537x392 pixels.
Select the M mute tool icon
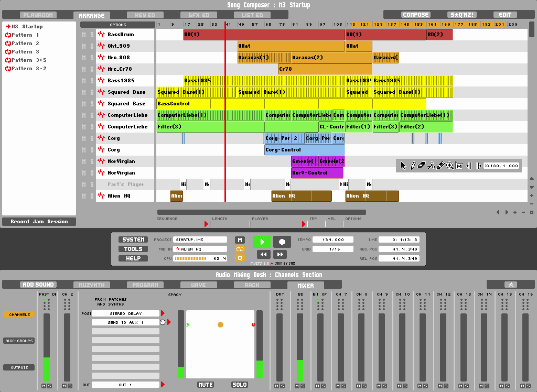pos(459,166)
